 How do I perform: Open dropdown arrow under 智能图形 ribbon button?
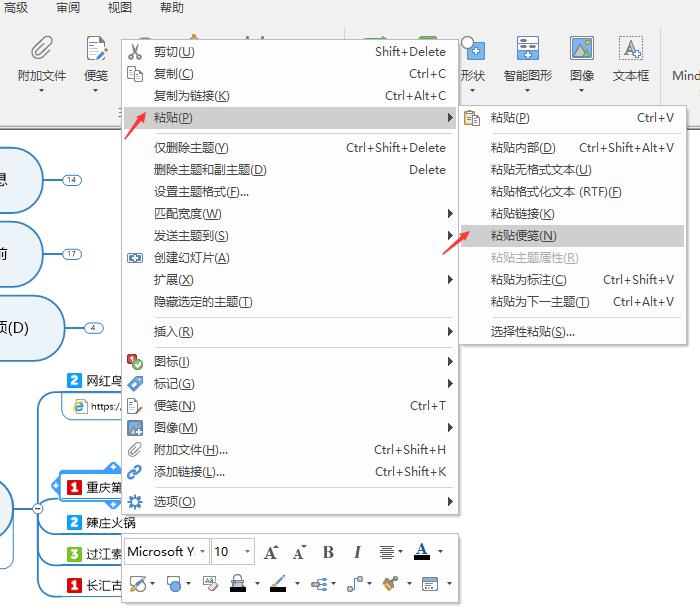click(527, 91)
